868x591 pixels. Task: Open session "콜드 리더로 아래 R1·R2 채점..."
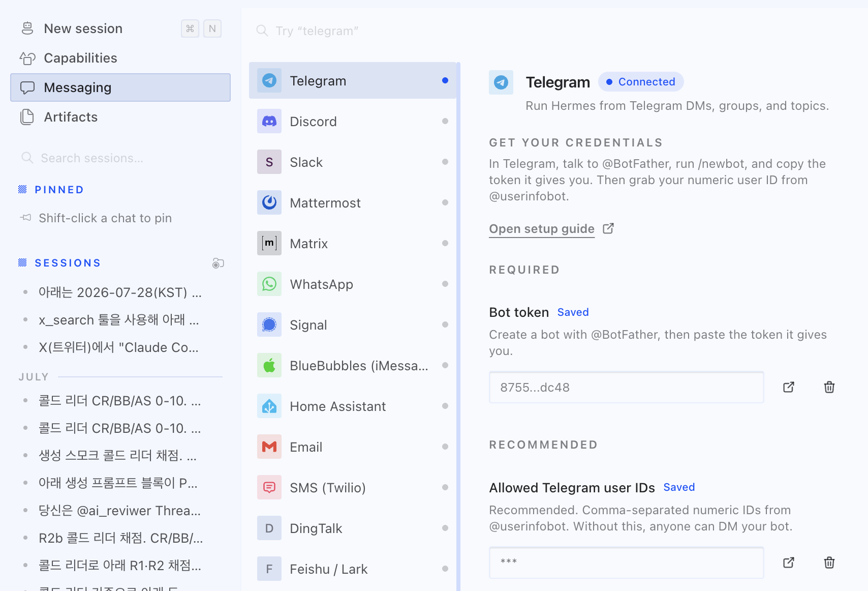coord(120,566)
